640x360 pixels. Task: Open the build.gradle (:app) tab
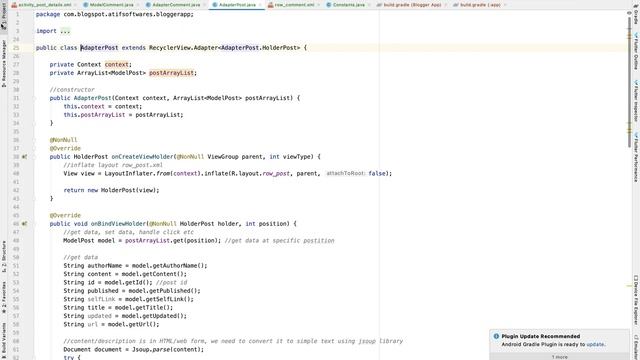pos(480,5)
